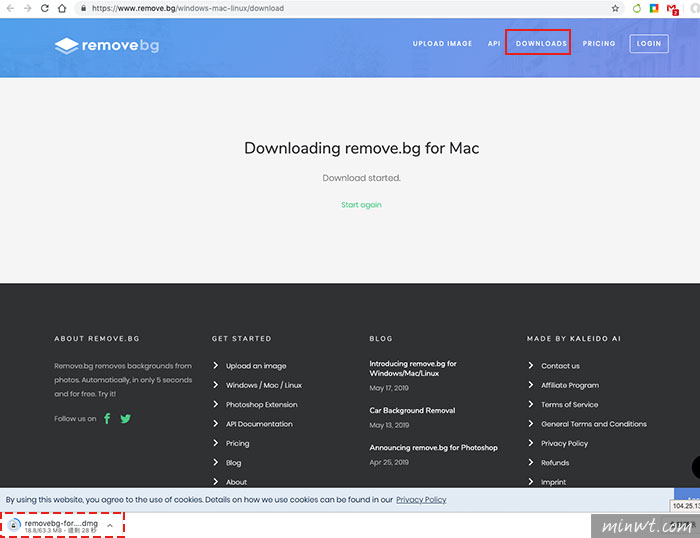Click the chevron next to Refunds
This screenshot has width=700, height=538.
(x=531, y=463)
